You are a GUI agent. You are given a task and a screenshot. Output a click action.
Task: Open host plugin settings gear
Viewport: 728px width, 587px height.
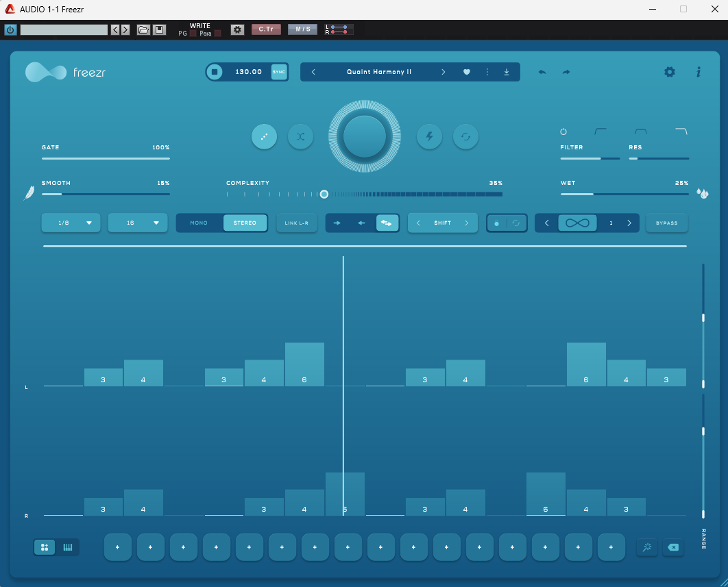tap(237, 29)
